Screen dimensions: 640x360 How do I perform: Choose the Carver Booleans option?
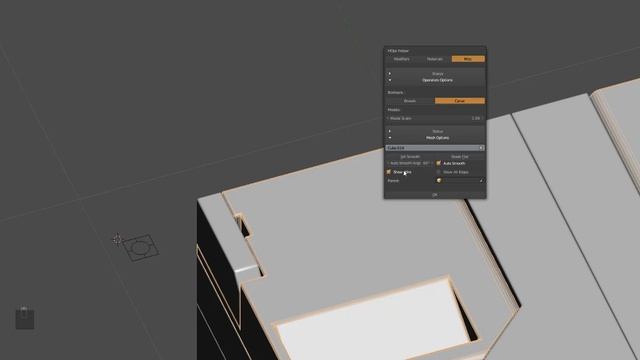pos(460,101)
